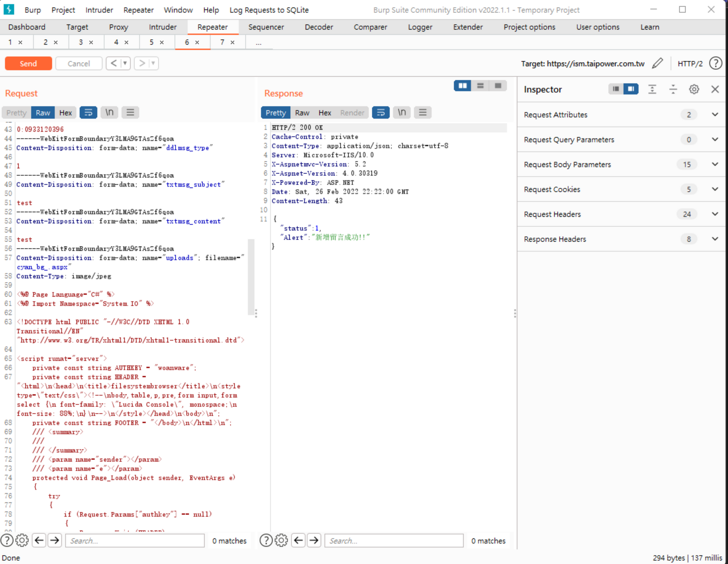Click the Burp Suite logo icon
728x564 pixels.
click(x=8, y=9)
